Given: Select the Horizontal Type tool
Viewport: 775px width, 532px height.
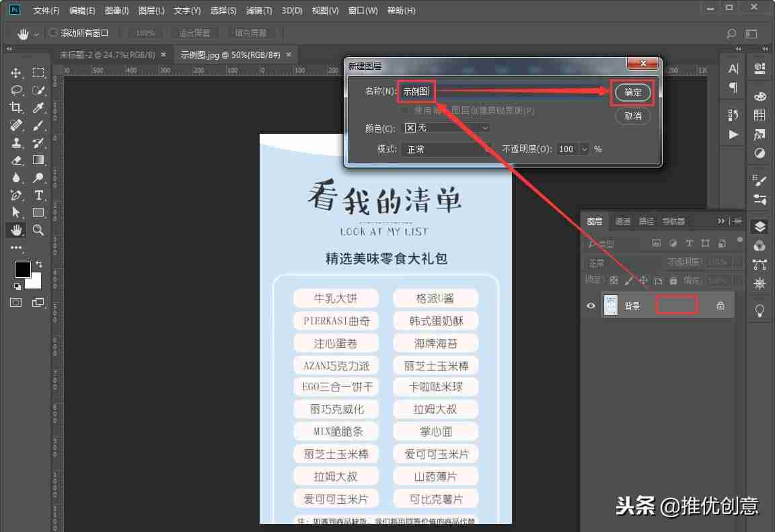Looking at the screenshot, I should point(38,195).
